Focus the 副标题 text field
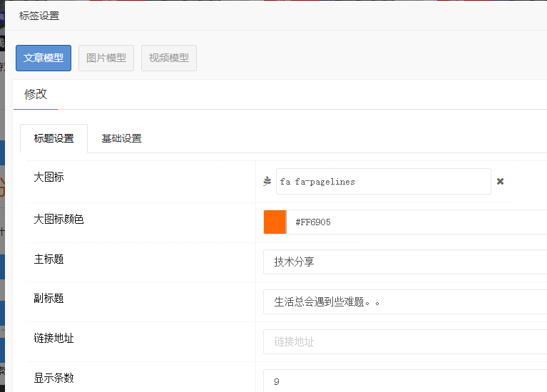Viewport: 547px width, 392px height. [x=407, y=301]
